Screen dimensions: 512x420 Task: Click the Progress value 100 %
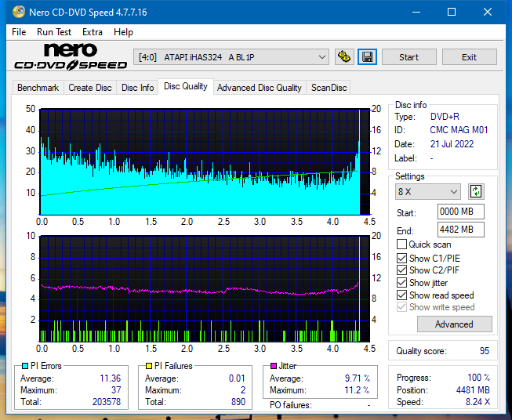(x=479, y=378)
